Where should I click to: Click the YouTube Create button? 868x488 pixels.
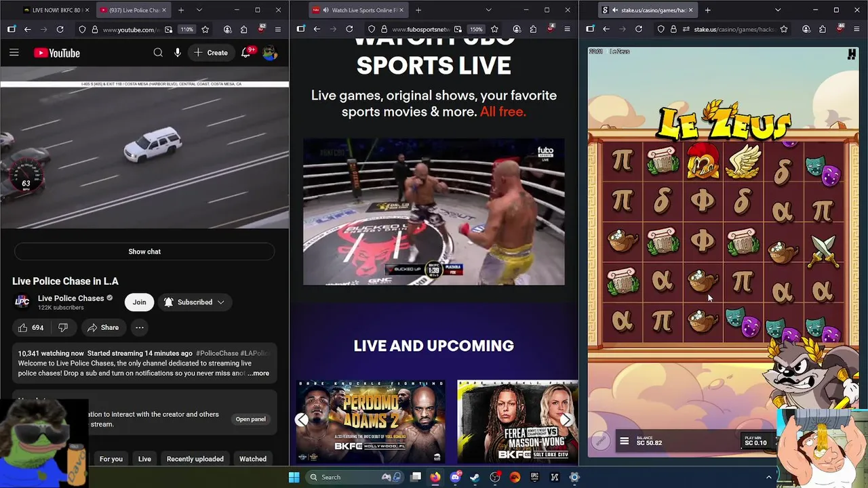coord(211,53)
